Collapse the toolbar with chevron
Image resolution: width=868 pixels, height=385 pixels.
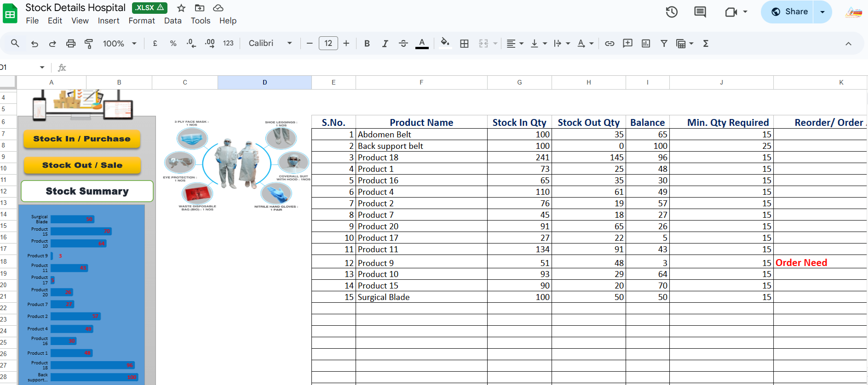pyautogui.click(x=848, y=44)
